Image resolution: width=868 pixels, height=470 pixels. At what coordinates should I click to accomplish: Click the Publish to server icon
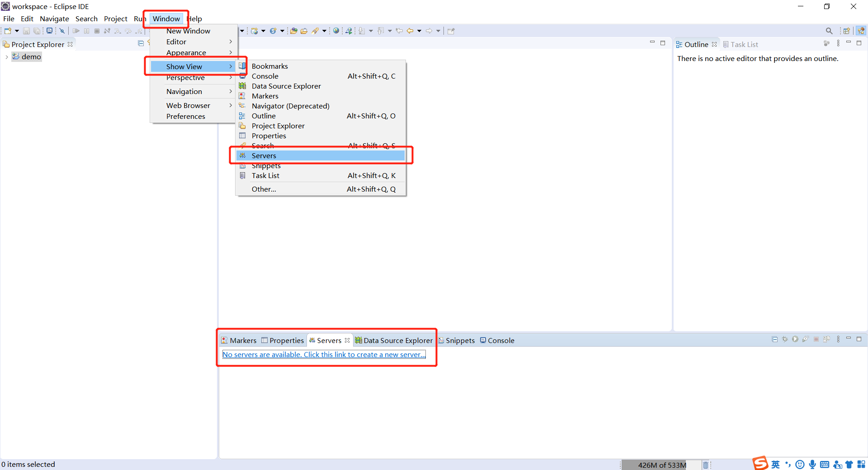(x=826, y=339)
